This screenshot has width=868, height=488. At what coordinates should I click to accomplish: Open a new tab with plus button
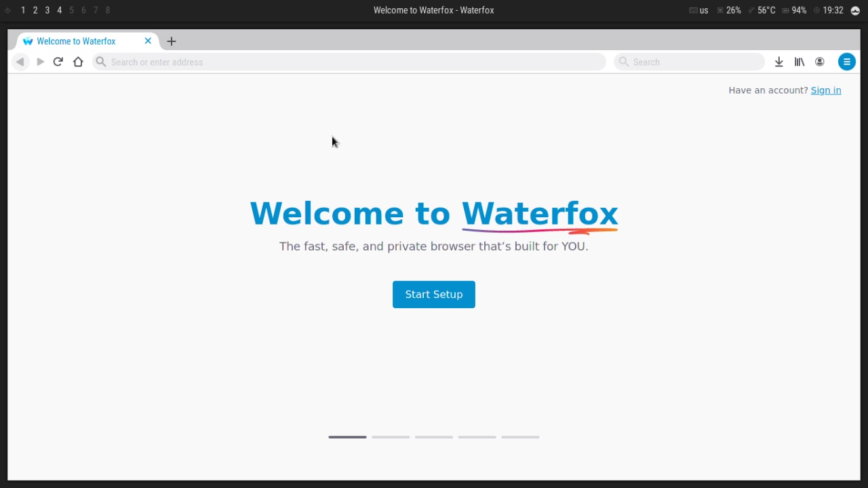[172, 41]
